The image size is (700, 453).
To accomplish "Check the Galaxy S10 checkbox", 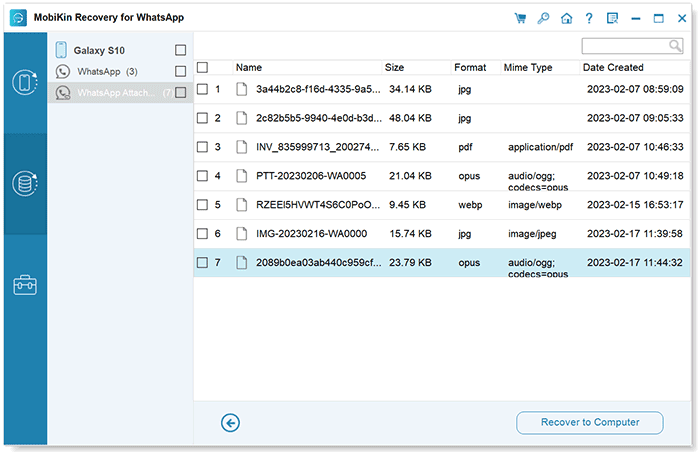I will [x=180, y=50].
